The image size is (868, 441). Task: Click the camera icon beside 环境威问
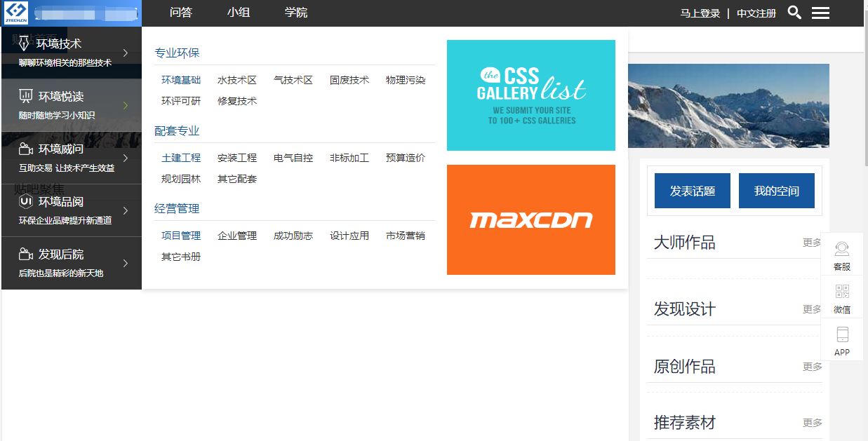point(26,149)
